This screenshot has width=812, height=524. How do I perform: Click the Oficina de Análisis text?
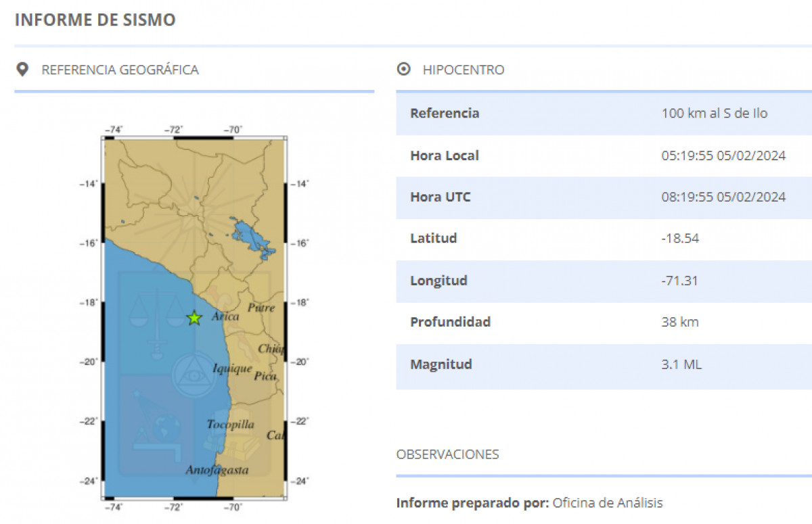[608, 503]
